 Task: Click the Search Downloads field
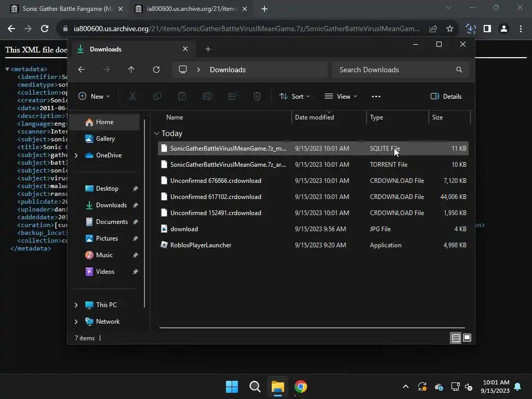tap(401, 70)
